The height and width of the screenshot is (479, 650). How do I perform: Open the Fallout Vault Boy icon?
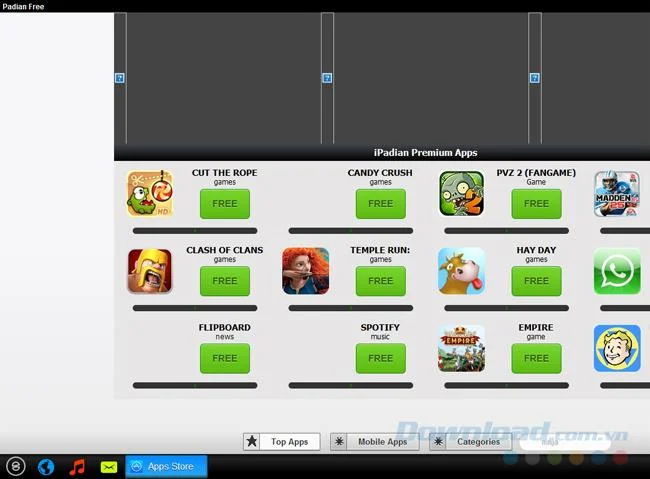[617, 348]
